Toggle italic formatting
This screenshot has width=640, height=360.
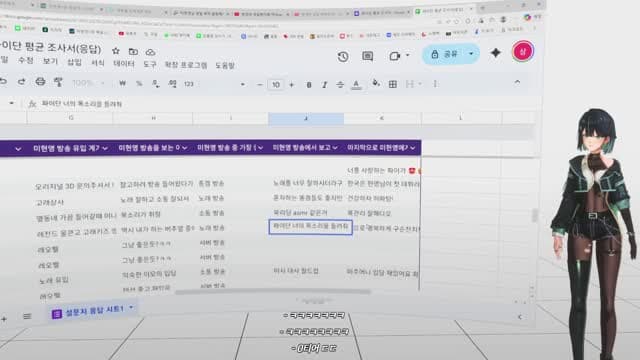(324, 85)
